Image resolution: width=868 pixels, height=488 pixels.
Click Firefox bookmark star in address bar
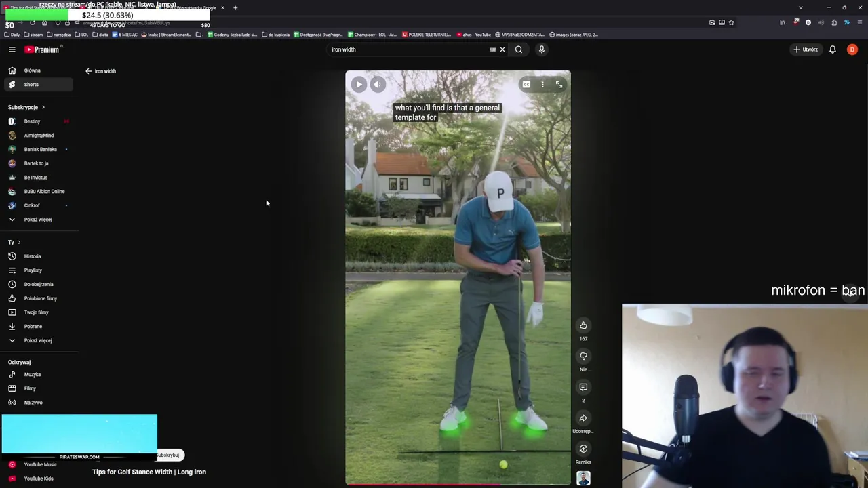pos(731,22)
